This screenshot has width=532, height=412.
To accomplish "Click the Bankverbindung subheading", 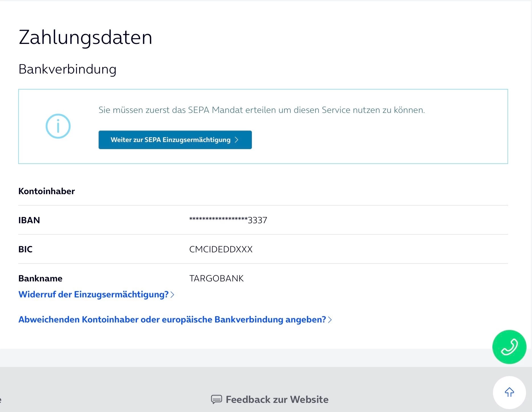I will [x=68, y=69].
